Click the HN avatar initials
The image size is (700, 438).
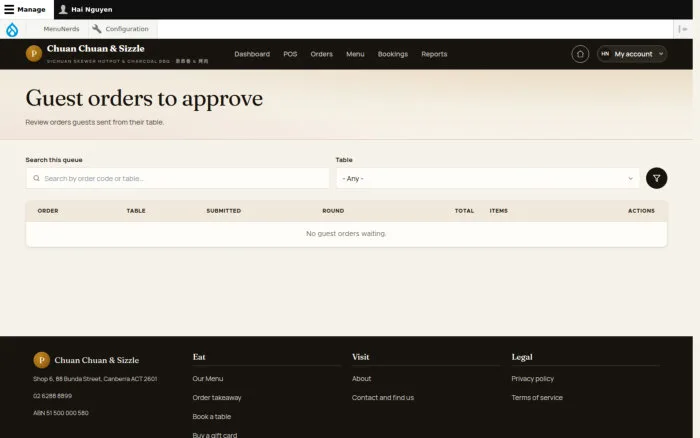click(605, 54)
